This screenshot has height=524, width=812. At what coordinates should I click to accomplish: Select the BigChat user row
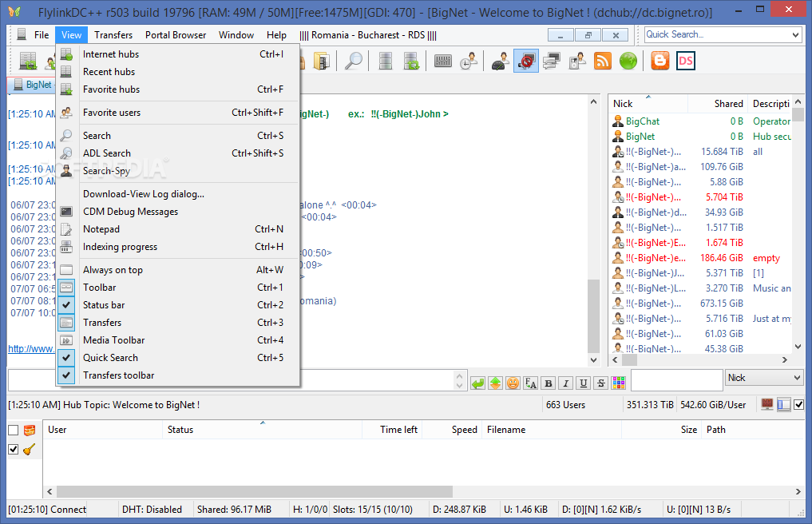tap(699, 121)
